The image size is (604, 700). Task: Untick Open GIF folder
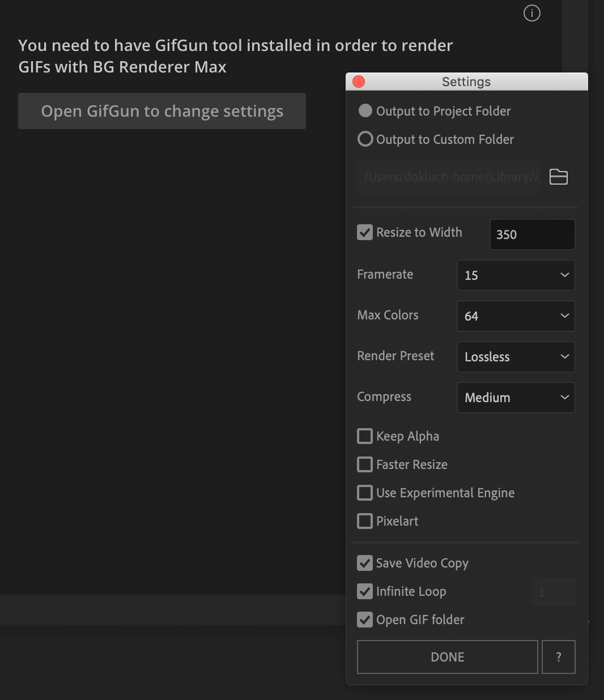point(365,620)
